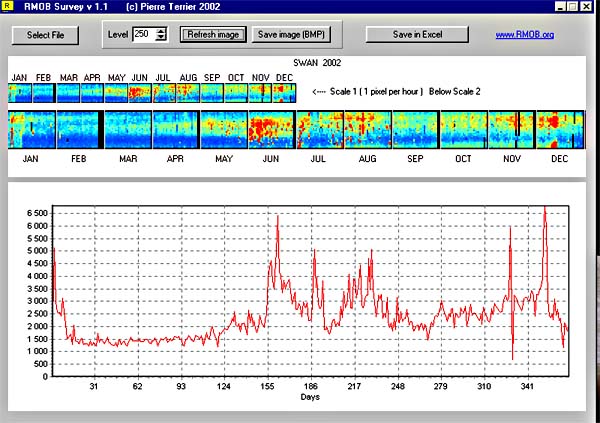Increase Level with the up spinner arrow
Viewport: 600px width, 423px height.
point(162,30)
